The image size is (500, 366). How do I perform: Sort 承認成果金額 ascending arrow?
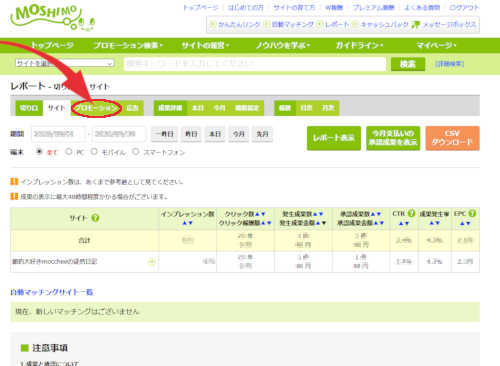[376, 223]
